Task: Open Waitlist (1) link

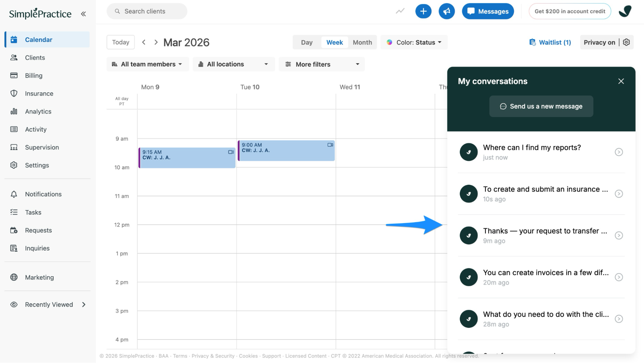Action: pos(550,42)
